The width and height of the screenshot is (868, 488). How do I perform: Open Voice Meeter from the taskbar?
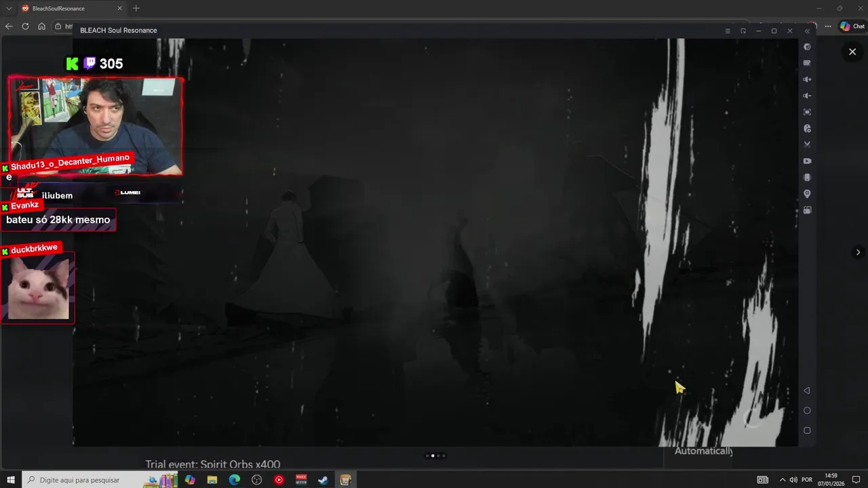pyautogui.click(x=301, y=480)
